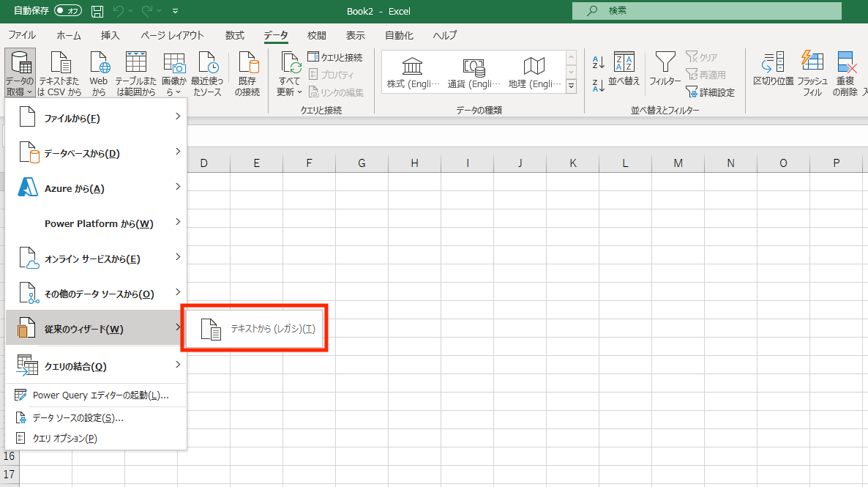Expand Azure から(A) submenu
868x487 pixels.
[x=96, y=188]
